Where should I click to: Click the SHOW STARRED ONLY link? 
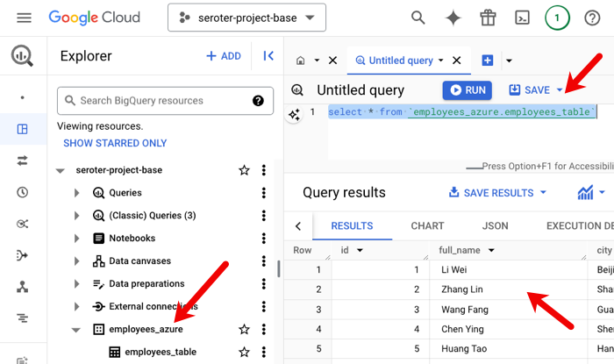tap(115, 143)
